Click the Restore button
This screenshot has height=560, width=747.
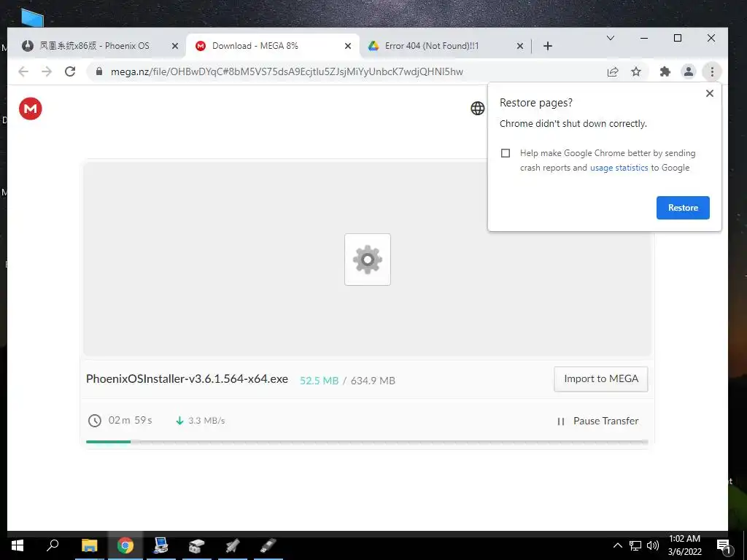pos(683,208)
